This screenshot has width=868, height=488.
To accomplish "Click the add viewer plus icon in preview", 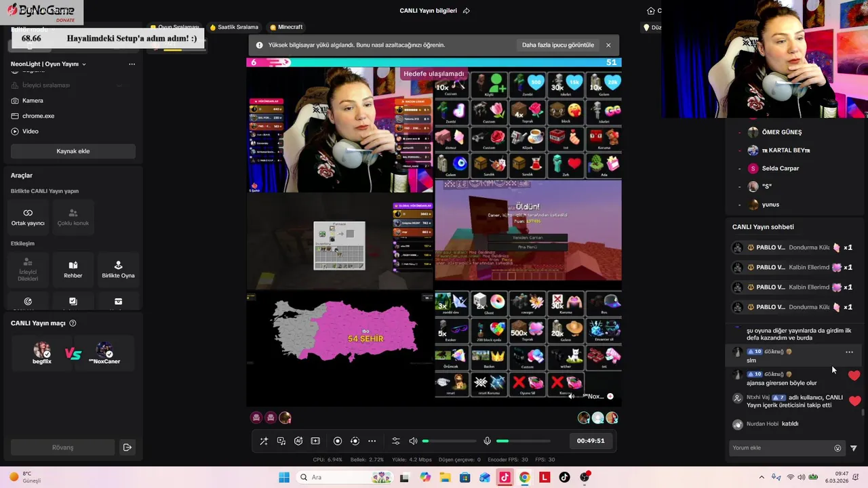I will click(x=610, y=396).
